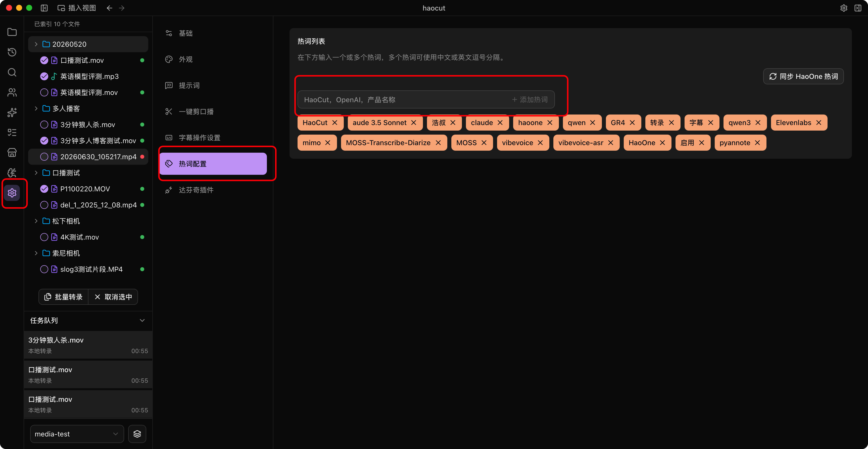Open the brain model icon in sidebar
Screen dimensions: 868x449
tap(12, 173)
